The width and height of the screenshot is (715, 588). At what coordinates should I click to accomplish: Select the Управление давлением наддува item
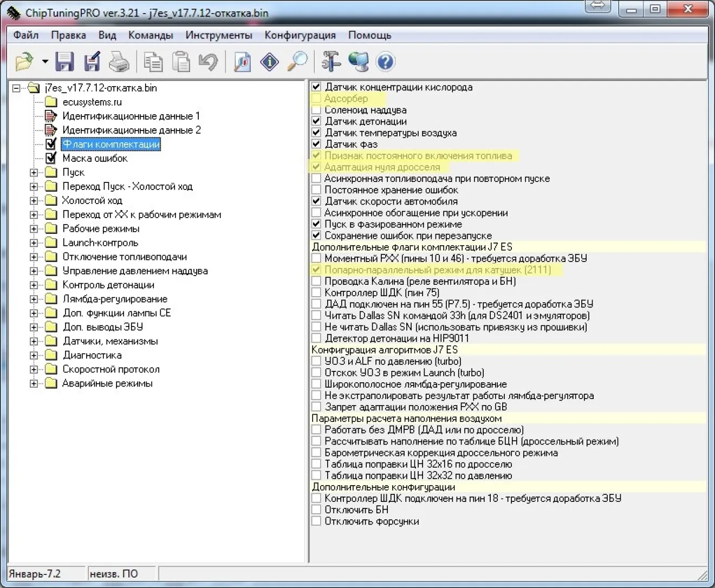point(135,271)
